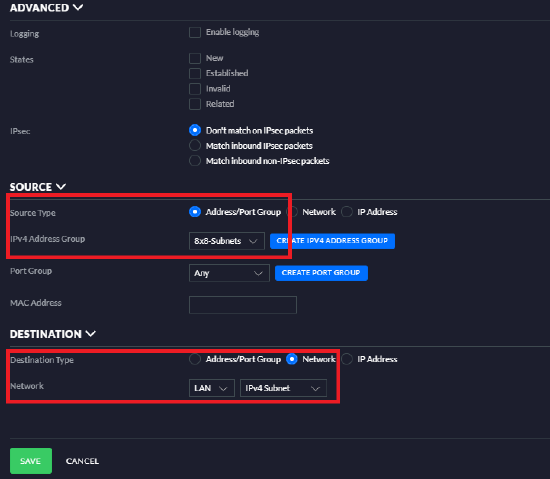Viewport: 550px width, 479px height.
Task: Open the IPv4 Subnet dropdown
Action: pos(283,388)
